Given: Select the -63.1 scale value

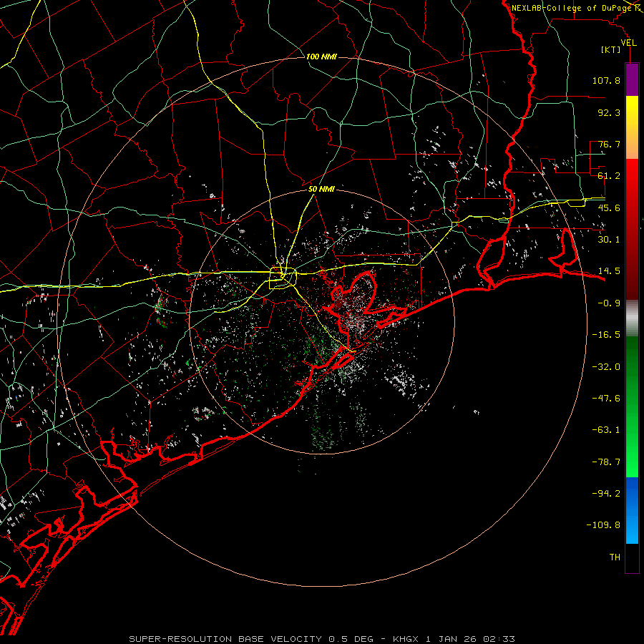Looking at the screenshot, I should 606,430.
